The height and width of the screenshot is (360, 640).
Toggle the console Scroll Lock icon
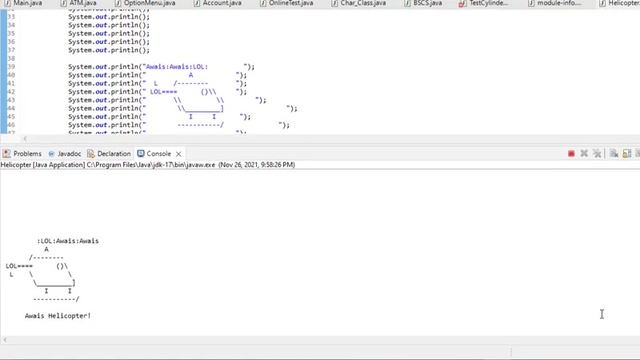point(627,153)
